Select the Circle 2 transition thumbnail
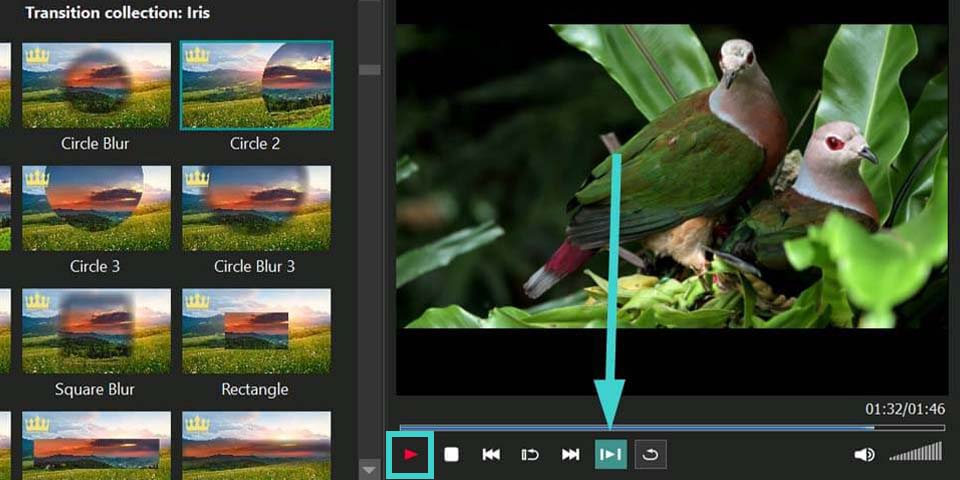Screen dimensions: 960x480 pyautogui.click(x=257, y=85)
